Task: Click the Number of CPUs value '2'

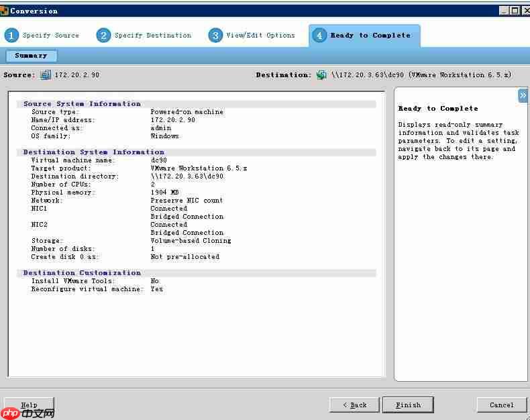Action: [153, 185]
